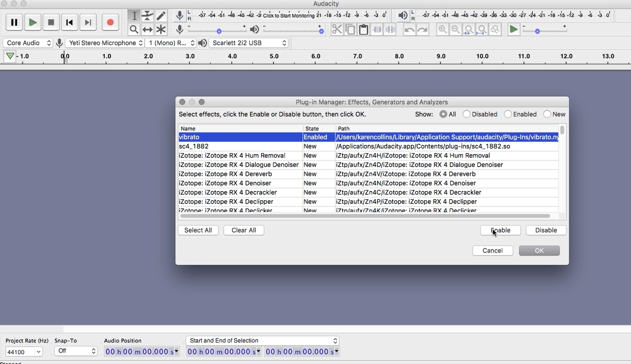Open the Snap-To dropdown set to Off
This screenshot has width=631, height=364.
coord(76,351)
